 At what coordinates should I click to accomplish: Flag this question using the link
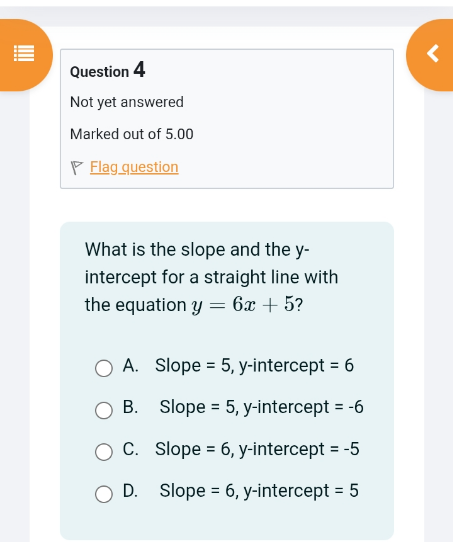click(134, 167)
